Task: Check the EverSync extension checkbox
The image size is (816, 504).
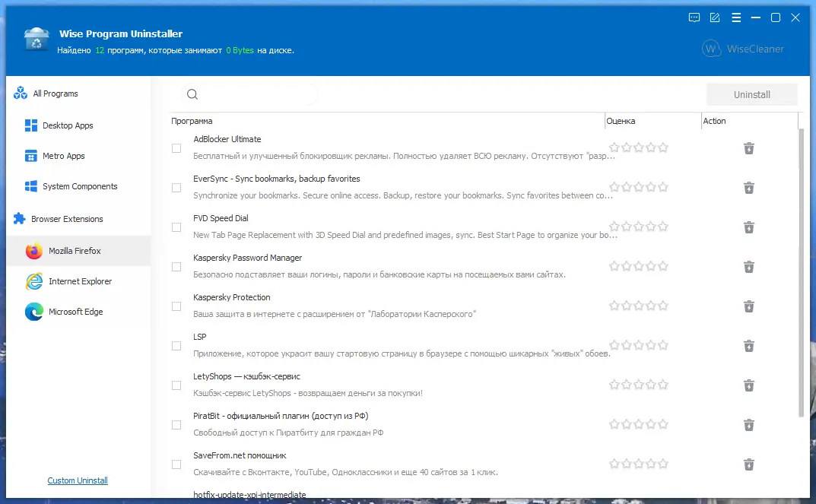Action: click(176, 188)
